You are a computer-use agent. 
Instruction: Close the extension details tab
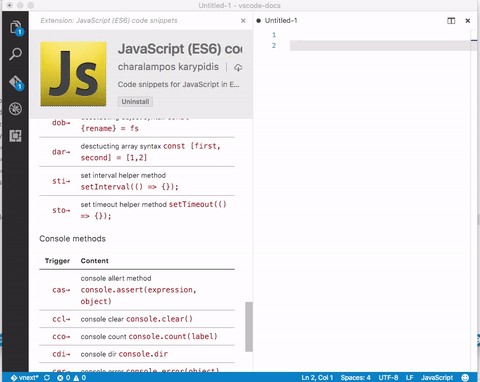(243, 21)
